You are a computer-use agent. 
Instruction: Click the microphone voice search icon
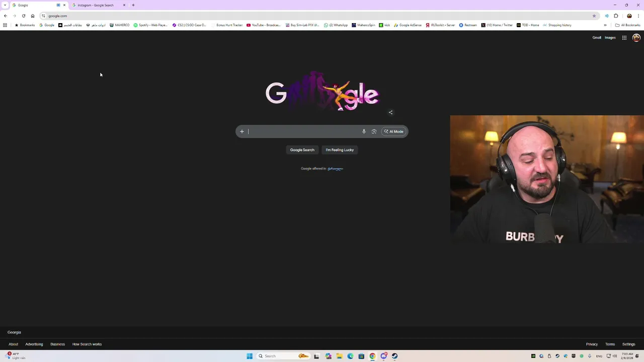[x=364, y=132]
